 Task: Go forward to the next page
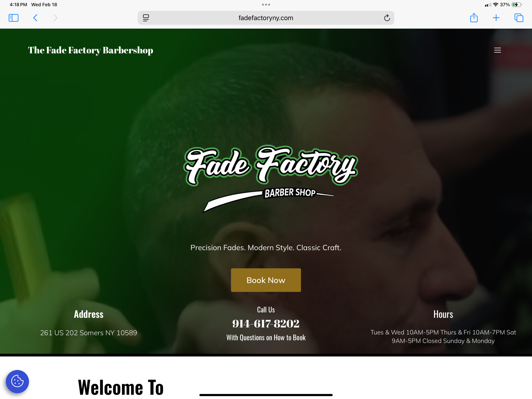55,18
